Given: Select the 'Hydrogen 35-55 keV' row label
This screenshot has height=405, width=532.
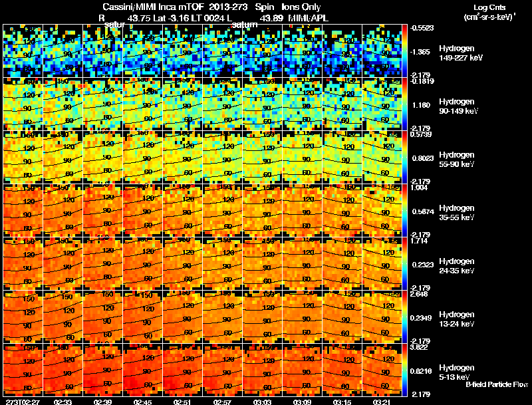Looking at the screenshot, I should tap(457, 213).
